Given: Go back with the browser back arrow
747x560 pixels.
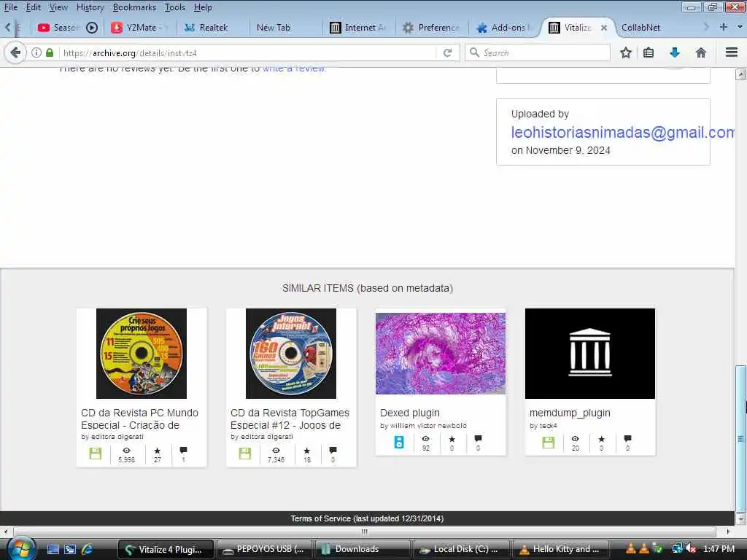Looking at the screenshot, I should pos(15,52).
